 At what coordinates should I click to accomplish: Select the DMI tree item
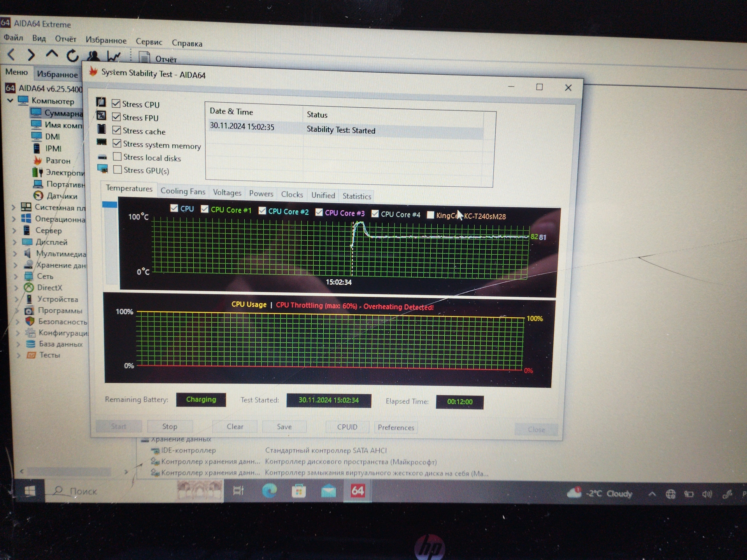coord(52,136)
